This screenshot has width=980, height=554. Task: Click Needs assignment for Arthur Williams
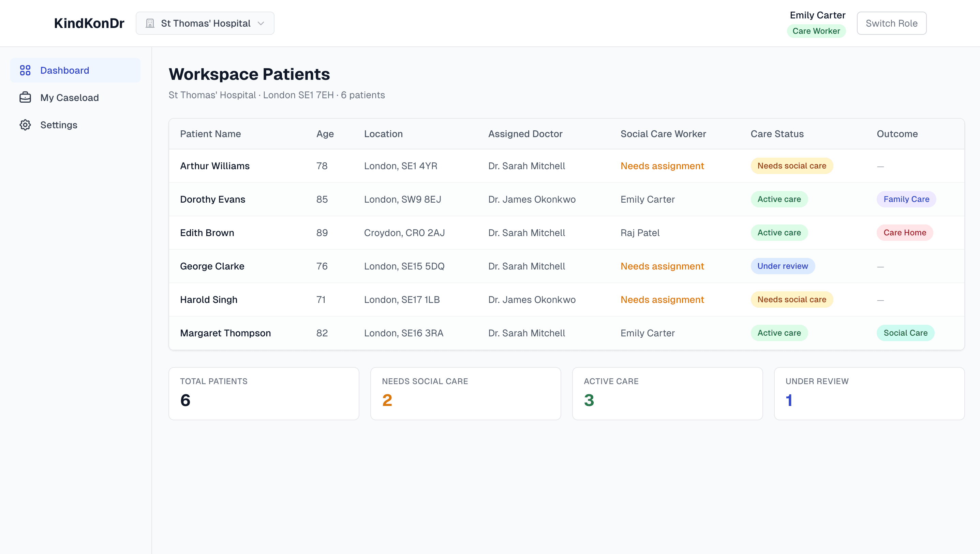coord(662,166)
